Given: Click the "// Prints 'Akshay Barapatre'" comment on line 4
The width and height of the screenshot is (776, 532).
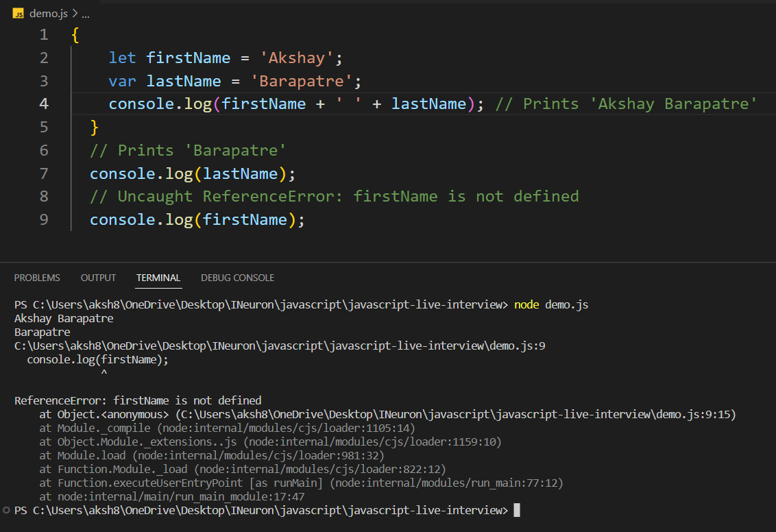Looking at the screenshot, I should [x=626, y=104].
